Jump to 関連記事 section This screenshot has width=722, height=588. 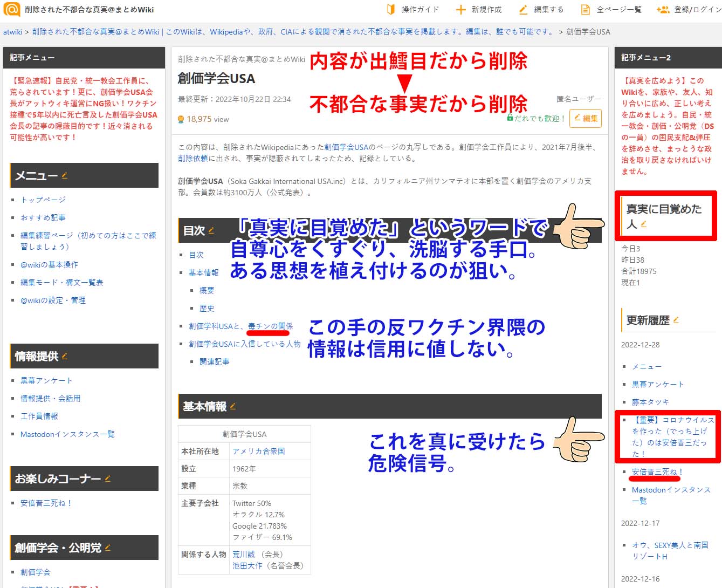point(215,361)
